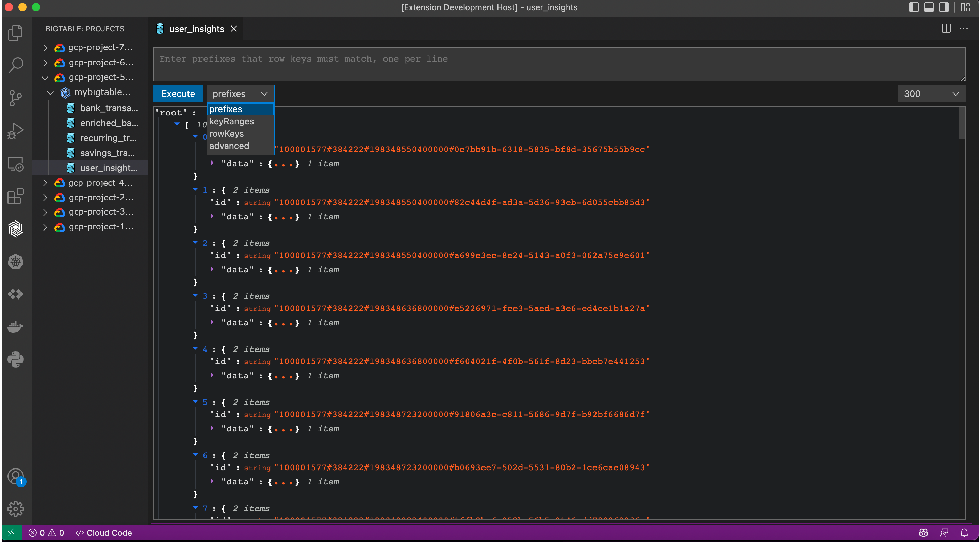Open the Bigtable extension view icon

coord(16,229)
